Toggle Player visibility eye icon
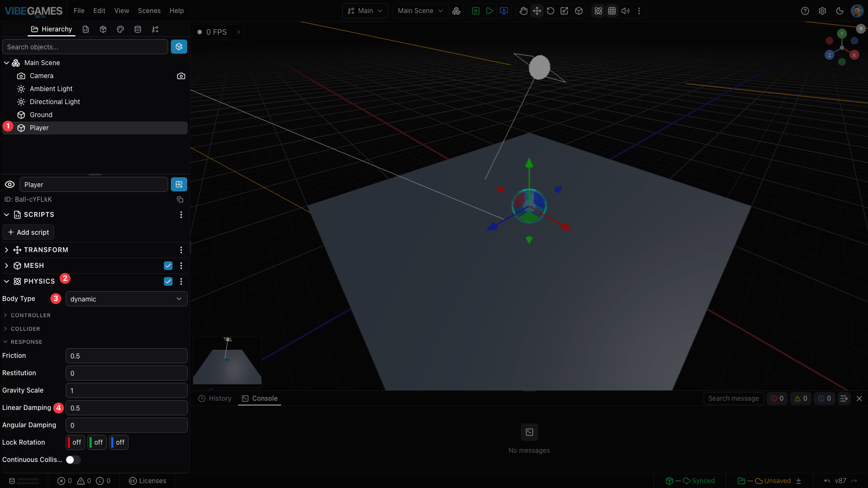 click(10, 184)
